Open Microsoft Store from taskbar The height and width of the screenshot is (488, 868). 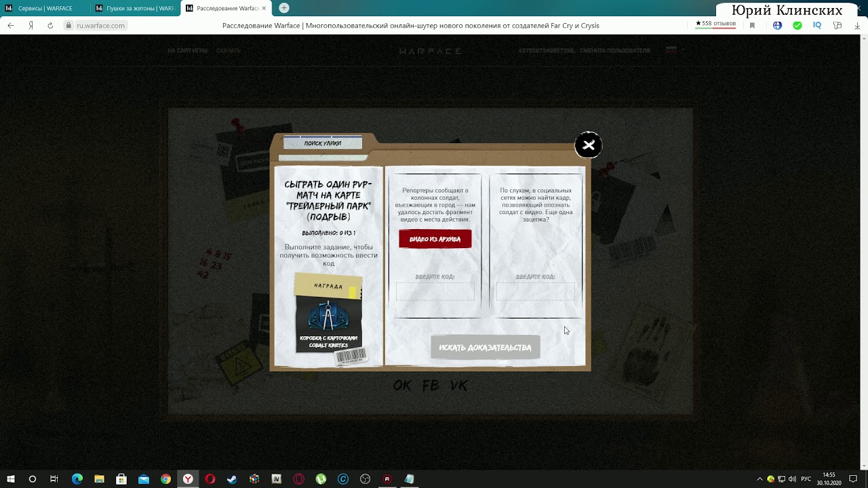121,479
